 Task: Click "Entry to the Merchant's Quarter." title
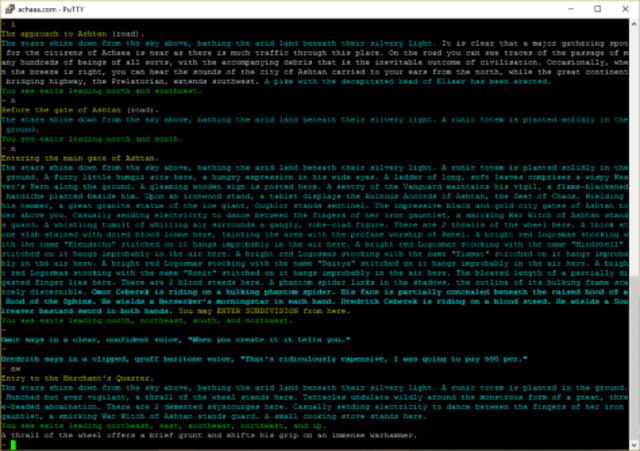click(x=78, y=378)
